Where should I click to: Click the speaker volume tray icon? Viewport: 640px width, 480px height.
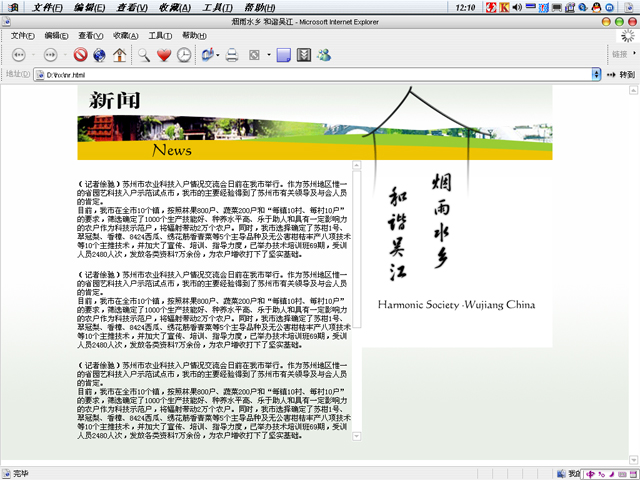(x=517, y=7)
